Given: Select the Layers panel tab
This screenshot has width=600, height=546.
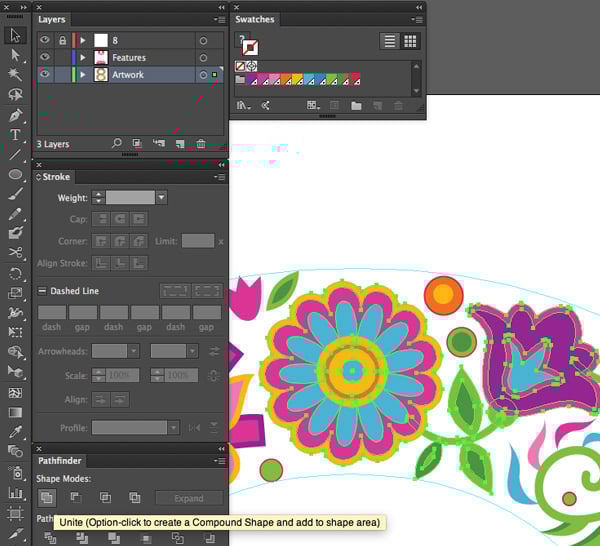Looking at the screenshot, I should coord(52,20).
